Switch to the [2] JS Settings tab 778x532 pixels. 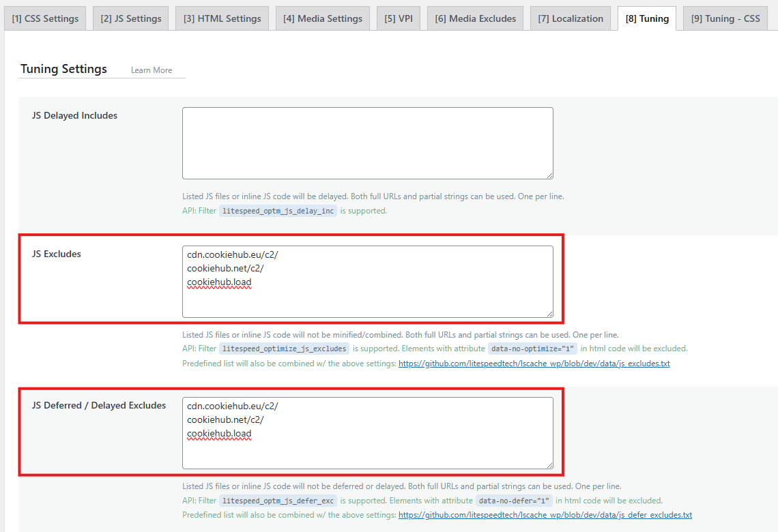click(131, 18)
